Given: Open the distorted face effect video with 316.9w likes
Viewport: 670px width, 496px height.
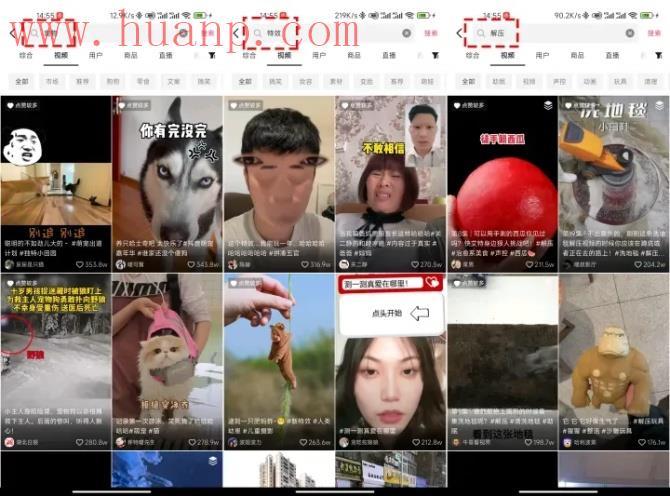Looking at the screenshot, I should (279, 184).
